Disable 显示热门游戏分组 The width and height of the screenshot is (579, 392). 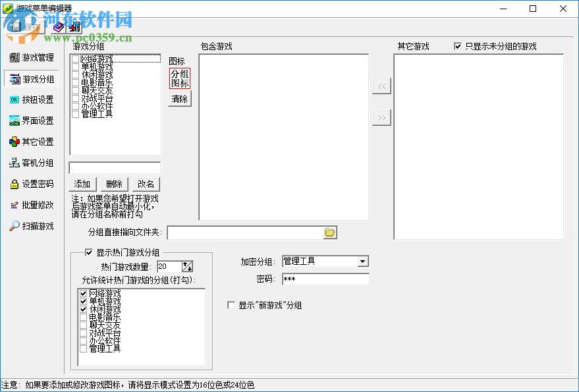(89, 252)
